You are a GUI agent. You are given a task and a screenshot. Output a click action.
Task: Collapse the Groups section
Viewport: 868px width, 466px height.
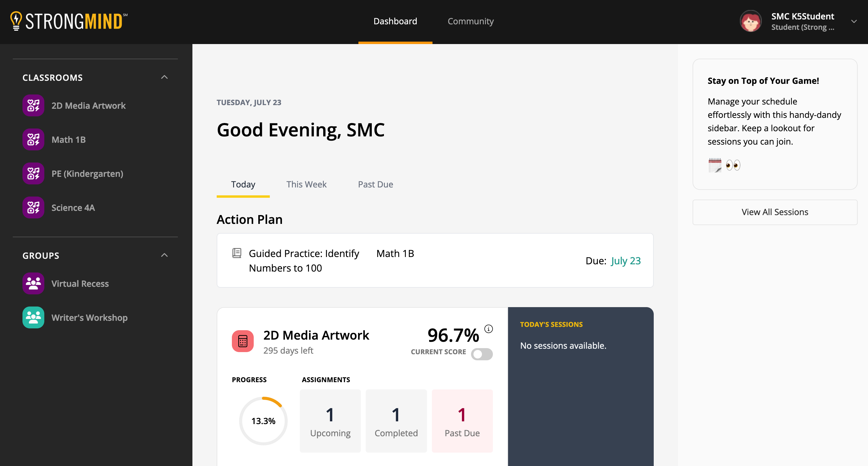164,255
